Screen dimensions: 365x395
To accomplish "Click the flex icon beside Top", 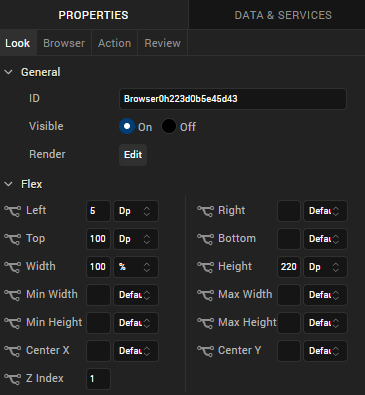I will [x=12, y=239].
